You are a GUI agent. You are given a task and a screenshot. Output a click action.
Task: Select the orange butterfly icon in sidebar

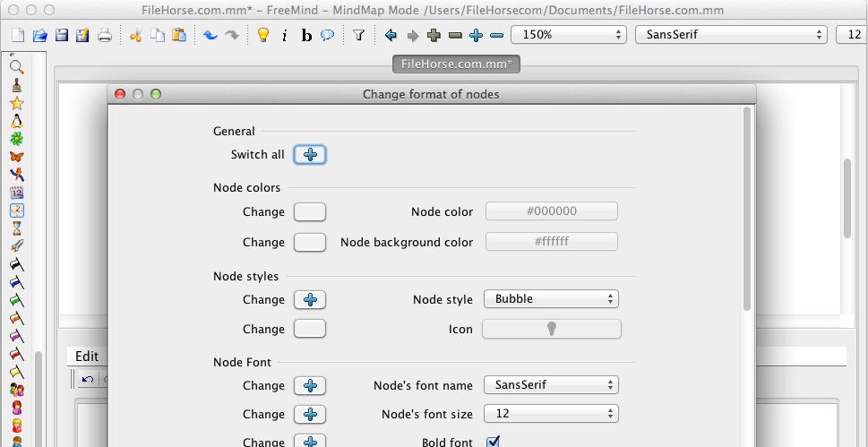16,157
